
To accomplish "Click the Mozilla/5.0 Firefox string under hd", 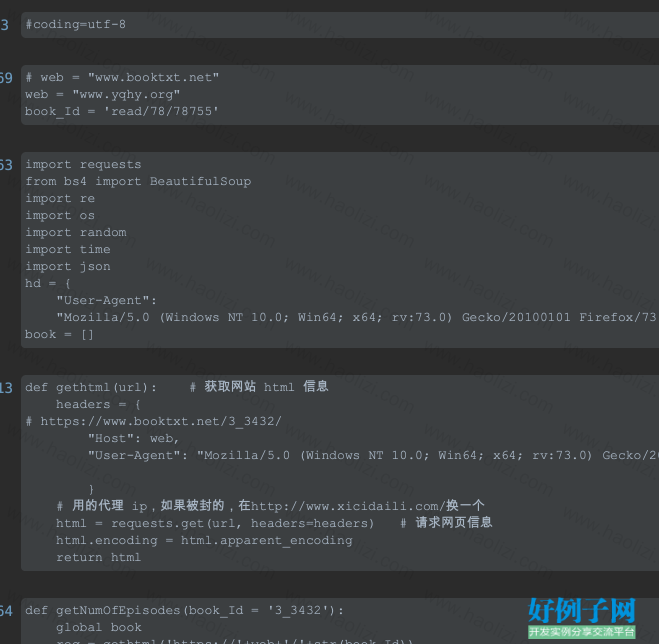I will (x=357, y=317).
